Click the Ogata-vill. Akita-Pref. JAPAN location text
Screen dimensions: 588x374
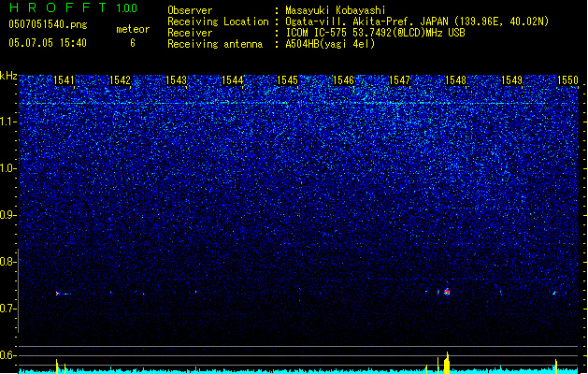tap(417, 22)
